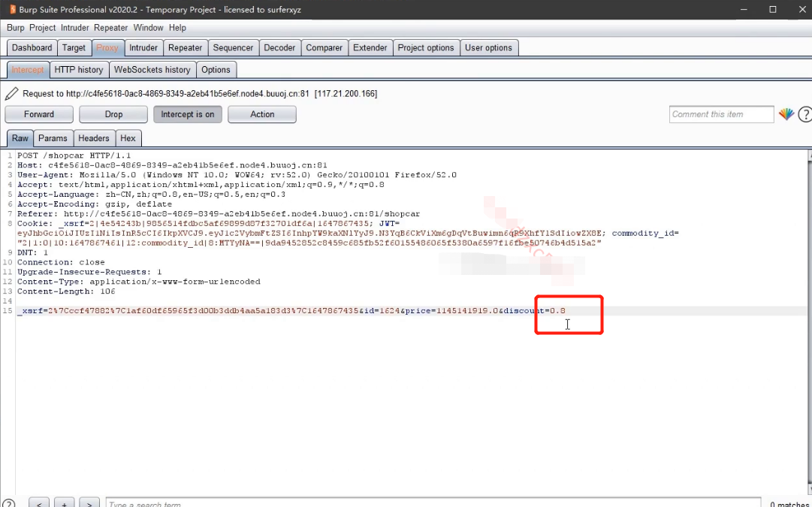Switch to the Comparer tab

324,47
